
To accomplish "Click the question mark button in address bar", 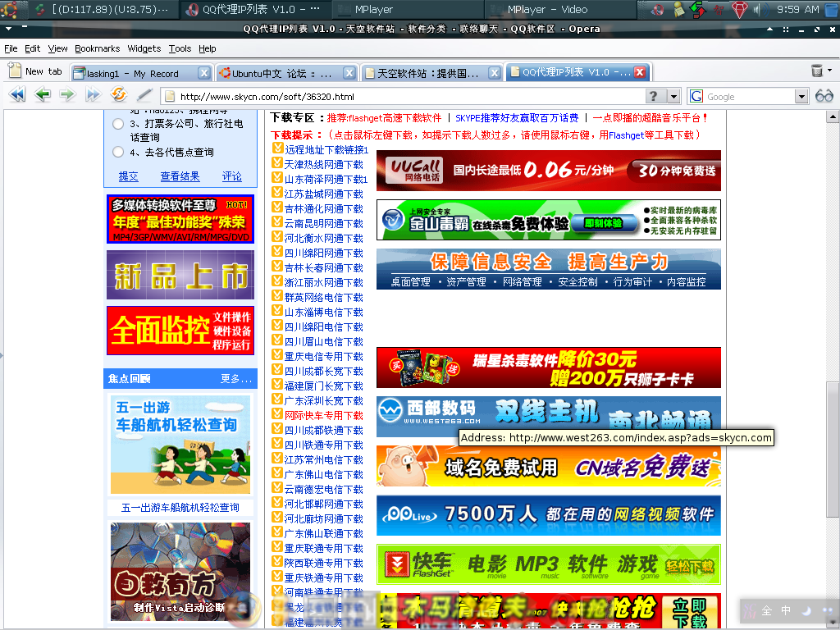I will coord(653,96).
